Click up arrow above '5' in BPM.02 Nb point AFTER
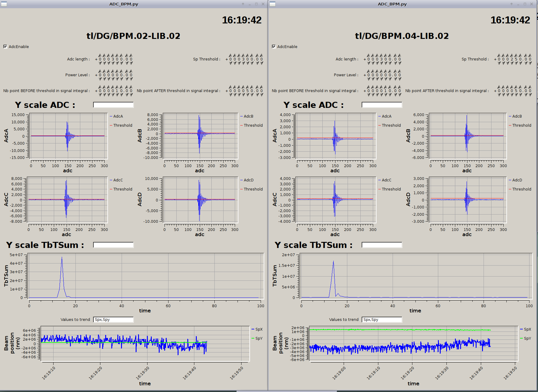The height and width of the screenshot is (392, 538). pyautogui.click(x=248, y=87)
